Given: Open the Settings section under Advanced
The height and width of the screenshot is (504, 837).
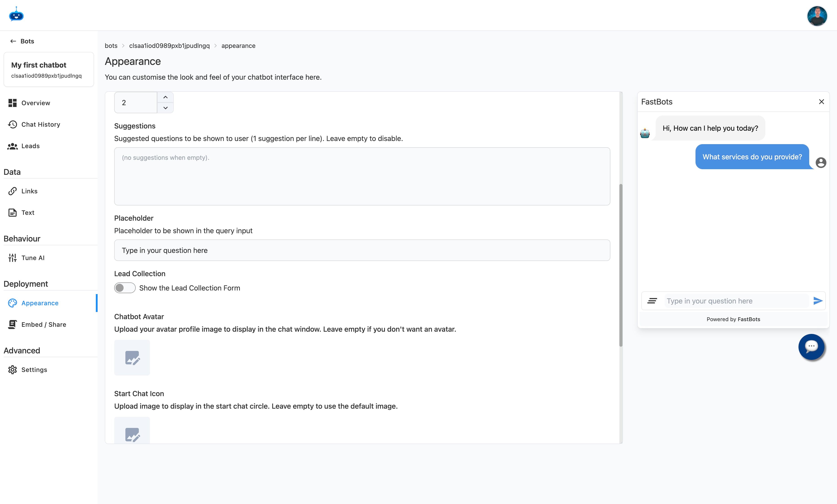Looking at the screenshot, I should pyautogui.click(x=34, y=369).
